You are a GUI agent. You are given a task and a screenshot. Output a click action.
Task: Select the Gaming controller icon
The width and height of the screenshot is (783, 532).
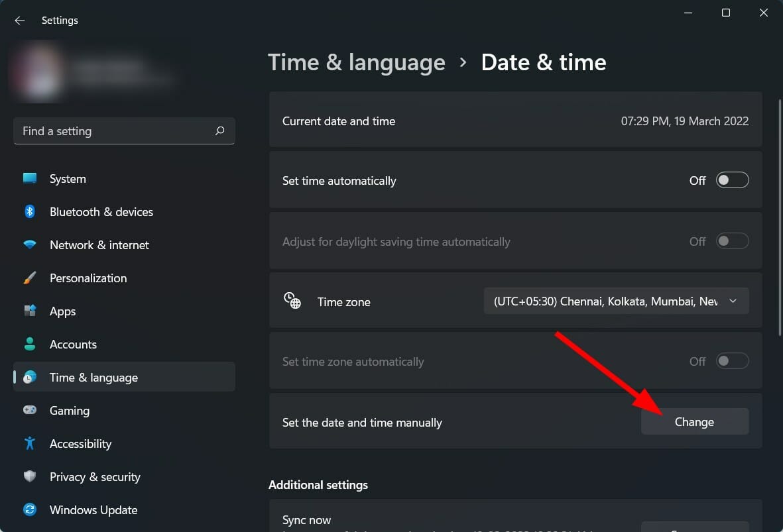[x=30, y=410]
